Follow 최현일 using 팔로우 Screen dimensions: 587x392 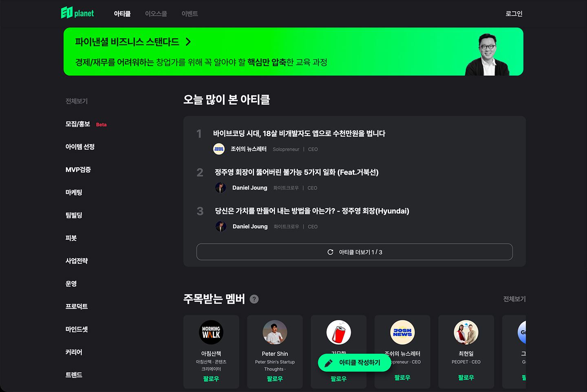coord(466,378)
